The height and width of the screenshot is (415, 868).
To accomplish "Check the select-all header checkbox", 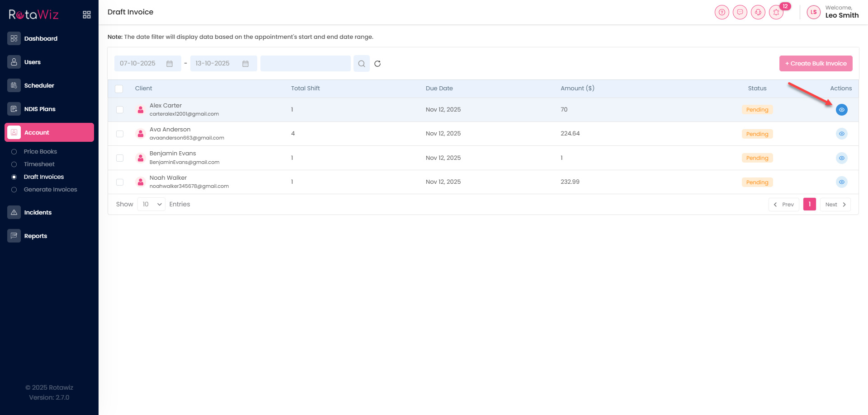I will tap(119, 89).
